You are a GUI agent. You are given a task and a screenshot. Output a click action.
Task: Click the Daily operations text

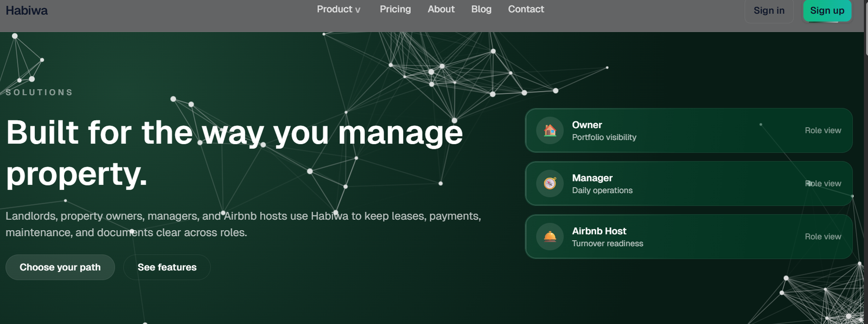click(x=602, y=191)
